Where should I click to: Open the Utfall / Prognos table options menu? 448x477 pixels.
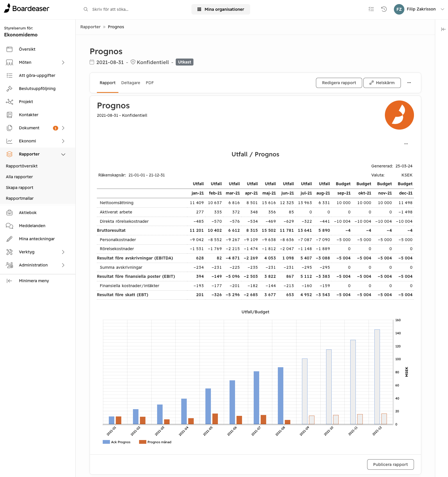[x=406, y=144]
